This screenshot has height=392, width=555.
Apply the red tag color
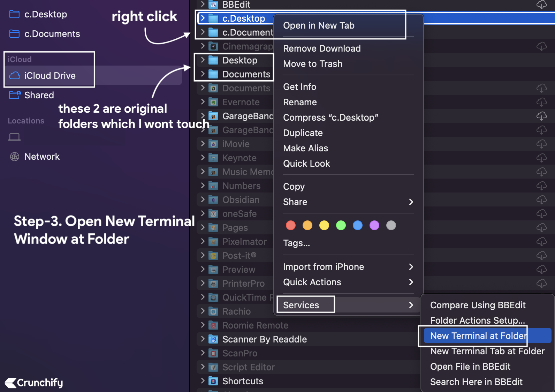tap(291, 225)
